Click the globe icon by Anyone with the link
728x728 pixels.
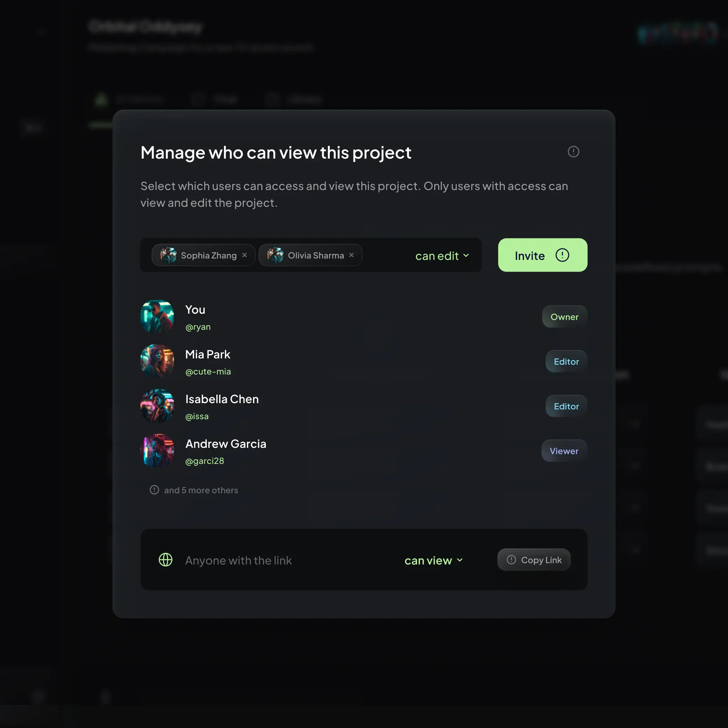[166, 560]
